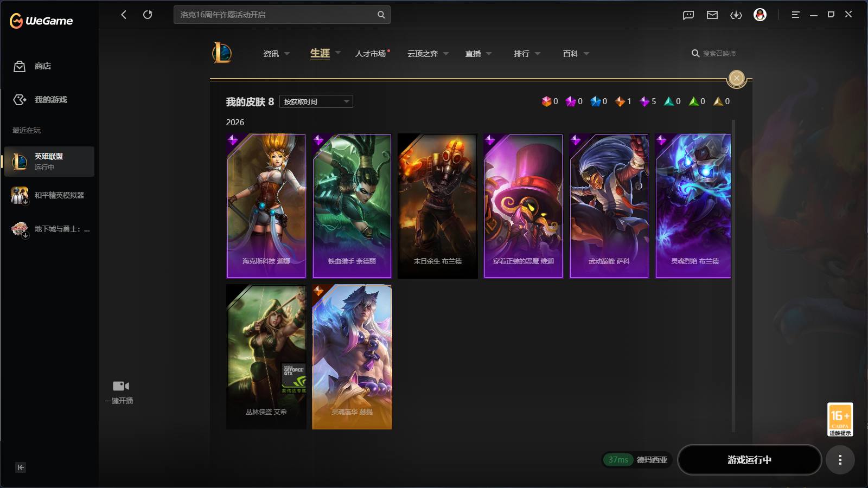Expand the 排行 dropdown arrow

(x=538, y=54)
